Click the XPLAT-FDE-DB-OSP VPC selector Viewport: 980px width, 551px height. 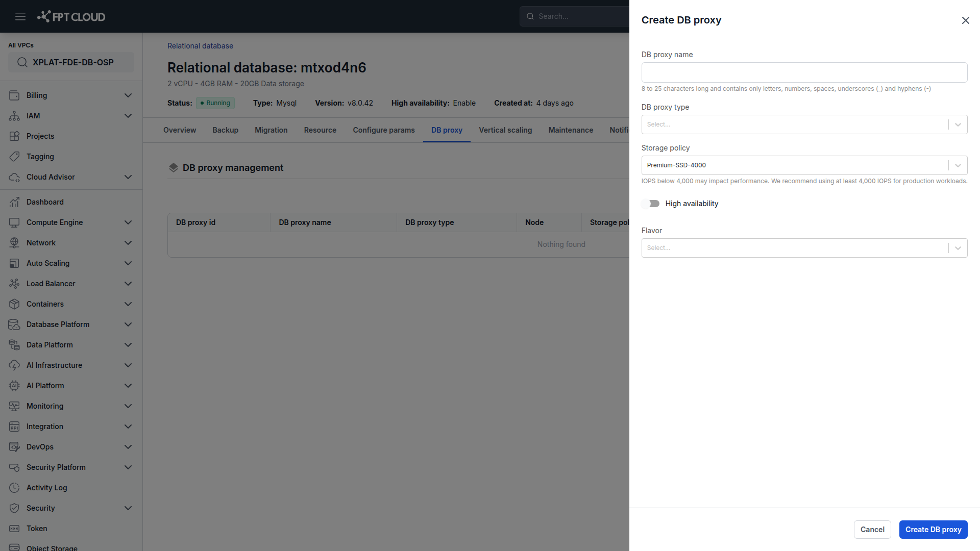[71, 62]
